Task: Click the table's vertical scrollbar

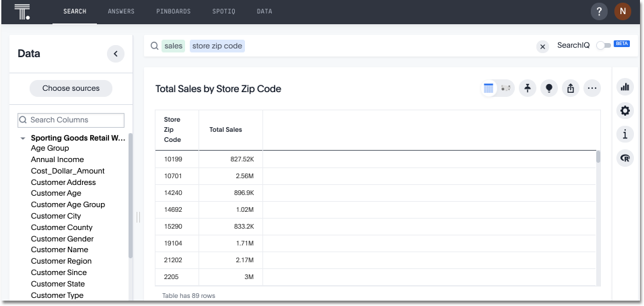Action: [x=598, y=157]
